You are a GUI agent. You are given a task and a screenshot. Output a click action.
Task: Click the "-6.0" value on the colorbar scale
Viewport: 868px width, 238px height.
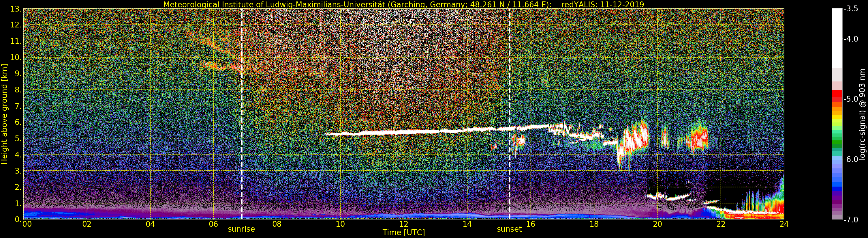(851, 159)
